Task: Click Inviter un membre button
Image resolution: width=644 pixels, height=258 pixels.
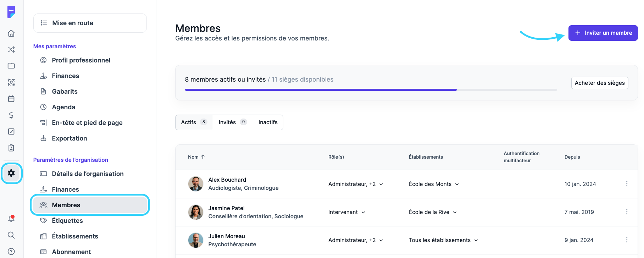Action: click(603, 33)
